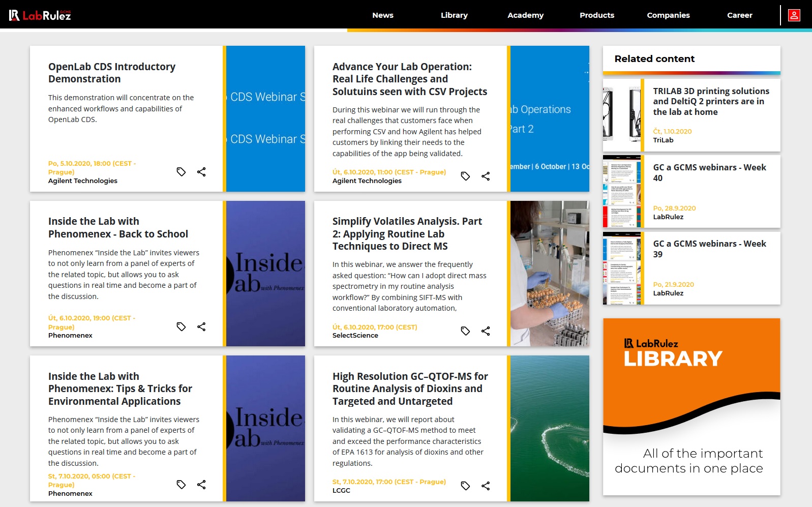Click Agilent Technologies under OpenLab CDS card
This screenshot has width=812, height=507.
point(83,181)
